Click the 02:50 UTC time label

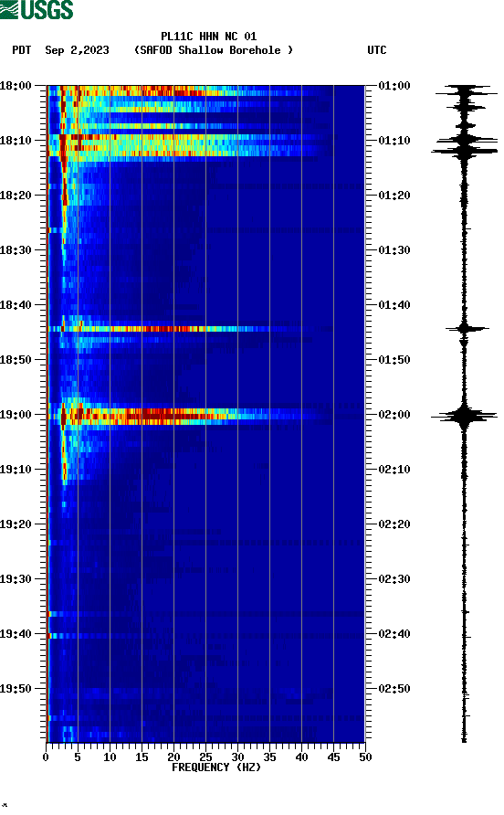[x=394, y=689]
